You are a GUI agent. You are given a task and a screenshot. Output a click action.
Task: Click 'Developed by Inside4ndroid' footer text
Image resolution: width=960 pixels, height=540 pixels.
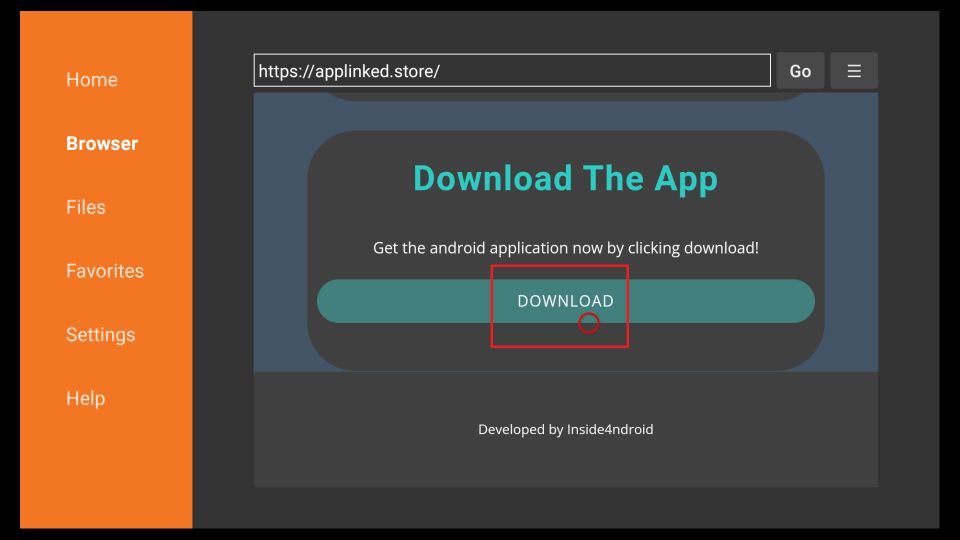[566, 429]
